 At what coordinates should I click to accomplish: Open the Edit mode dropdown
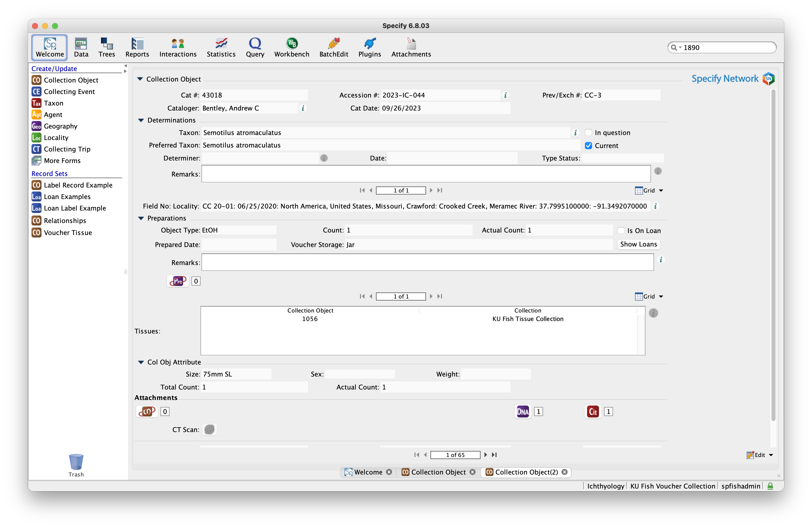coord(771,455)
